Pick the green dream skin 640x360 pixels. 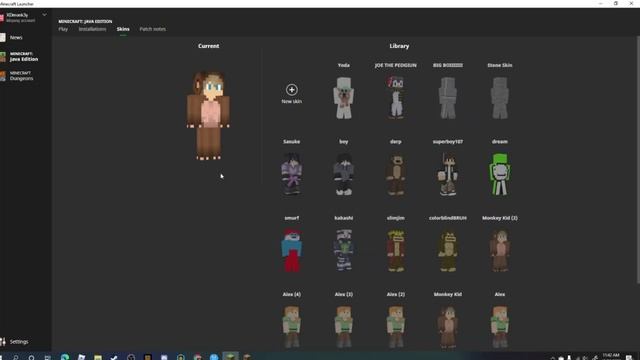(x=500, y=174)
